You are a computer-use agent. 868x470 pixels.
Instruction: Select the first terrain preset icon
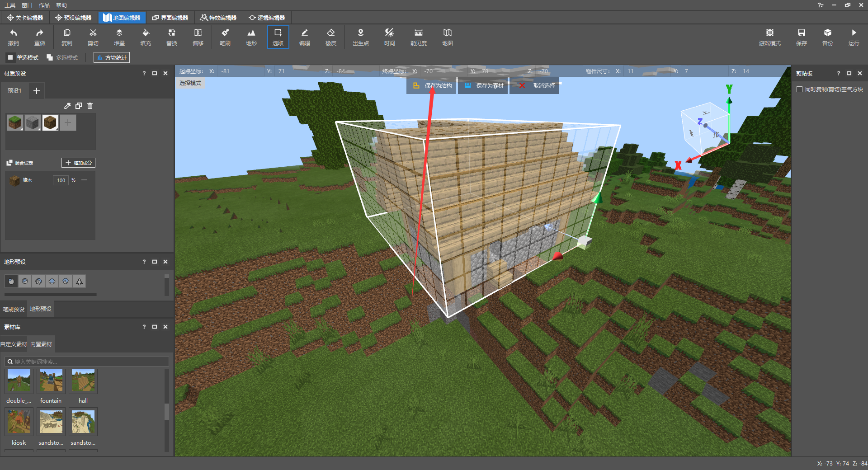pyautogui.click(x=11, y=282)
